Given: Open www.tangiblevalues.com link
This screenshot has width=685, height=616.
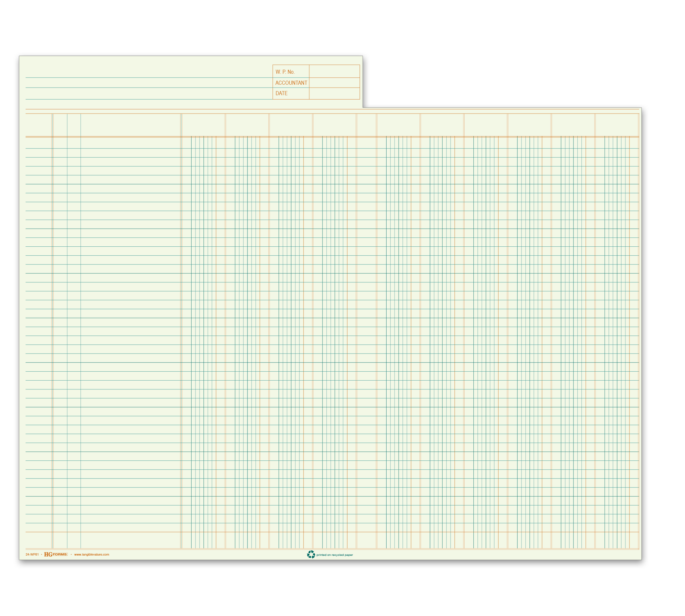Looking at the screenshot, I should pyautogui.click(x=91, y=554).
